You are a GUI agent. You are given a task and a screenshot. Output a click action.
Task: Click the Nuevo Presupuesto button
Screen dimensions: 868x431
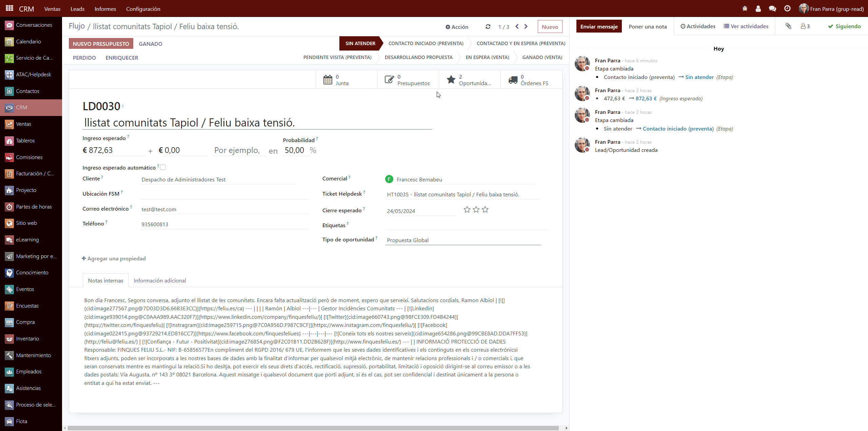click(x=101, y=44)
